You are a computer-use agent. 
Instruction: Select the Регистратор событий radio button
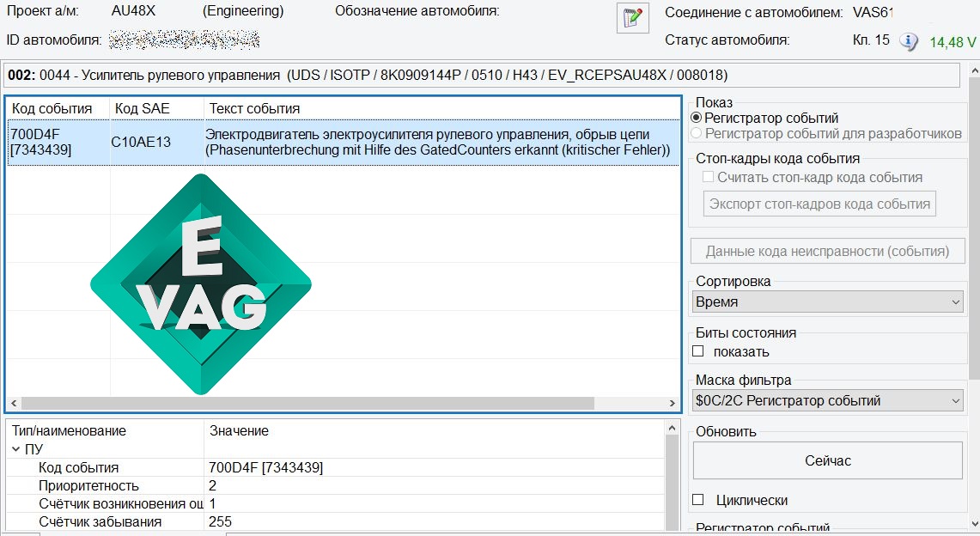pyautogui.click(x=696, y=118)
